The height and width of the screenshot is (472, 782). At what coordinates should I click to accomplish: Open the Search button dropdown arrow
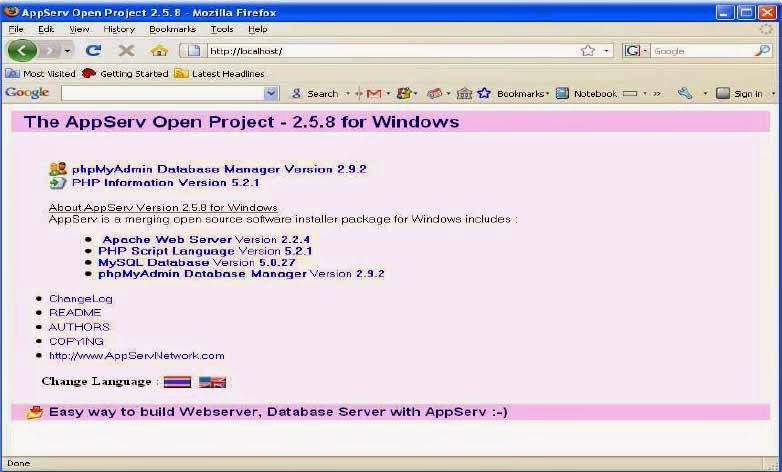348,94
